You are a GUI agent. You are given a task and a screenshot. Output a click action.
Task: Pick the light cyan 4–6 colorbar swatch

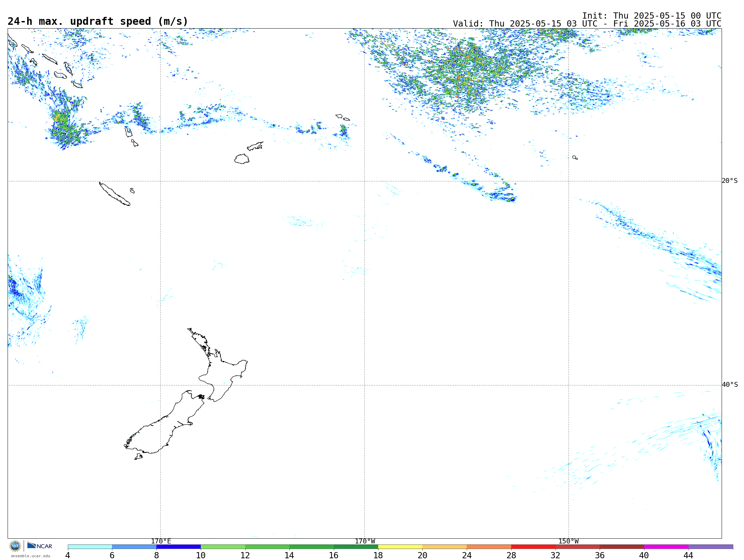coord(90,547)
